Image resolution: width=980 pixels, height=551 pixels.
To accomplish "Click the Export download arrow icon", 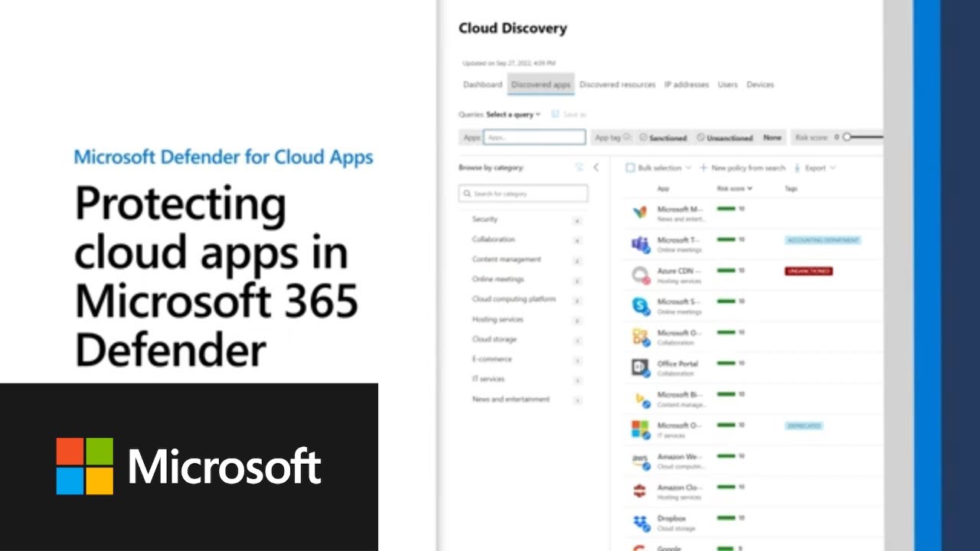I will pyautogui.click(x=797, y=168).
